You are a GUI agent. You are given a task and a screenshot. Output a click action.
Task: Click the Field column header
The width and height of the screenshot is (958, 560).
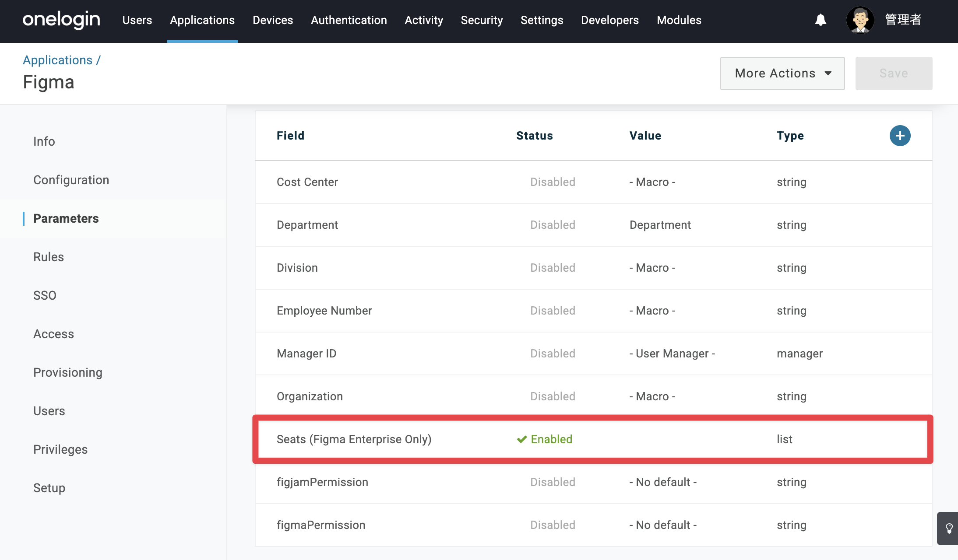[290, 136]
